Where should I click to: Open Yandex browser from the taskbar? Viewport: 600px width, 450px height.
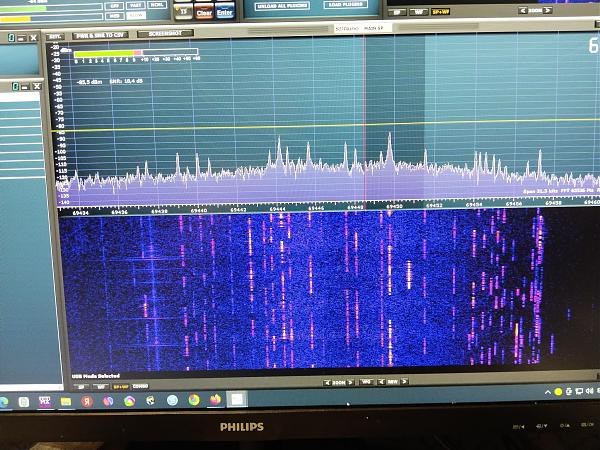86,401
